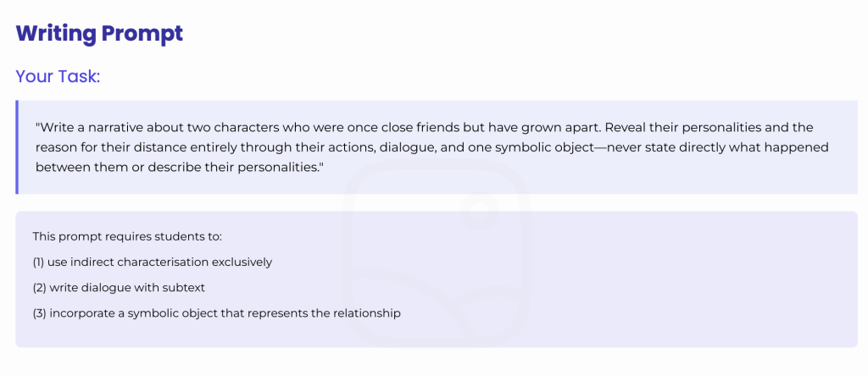The image size is (868, 376).
Task: Click the circle inside the watermark image icon
Action: click(479, 209)
